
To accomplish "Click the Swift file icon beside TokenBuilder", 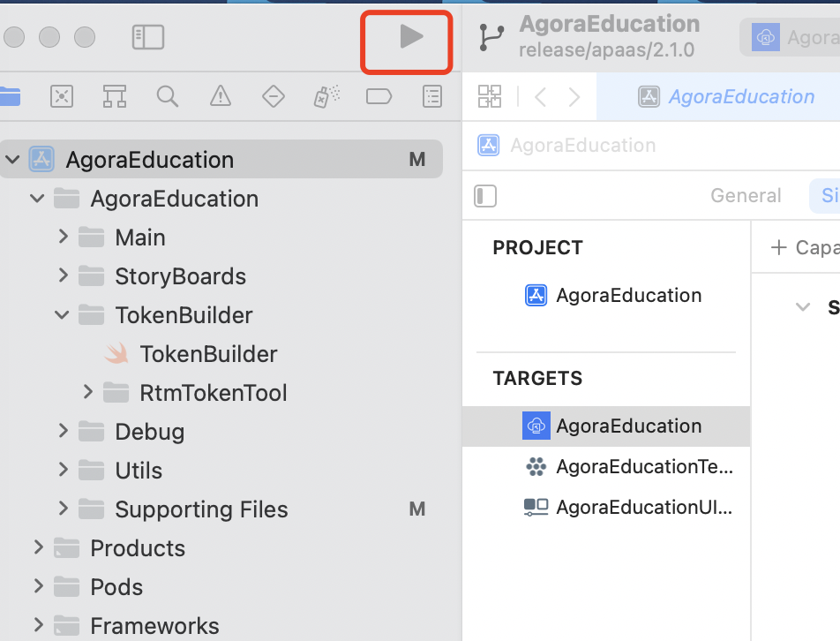I will point(116,354).
